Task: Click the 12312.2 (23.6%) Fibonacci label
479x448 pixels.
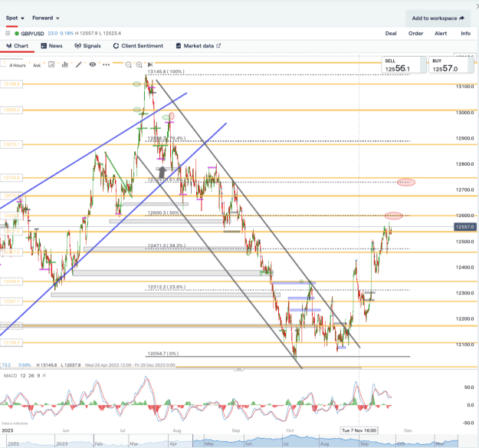Action: pyautogui.click(x=167, y=287)
